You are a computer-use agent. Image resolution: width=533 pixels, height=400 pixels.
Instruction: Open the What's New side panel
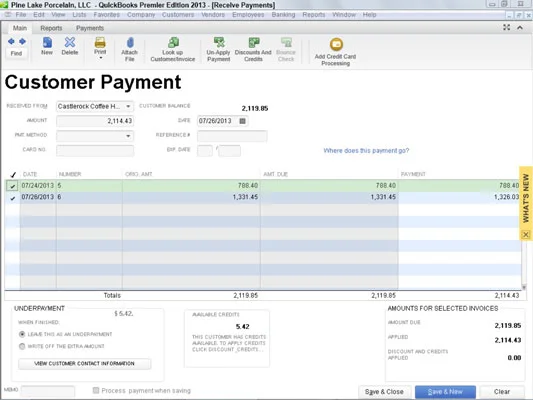tap(526, 198)
